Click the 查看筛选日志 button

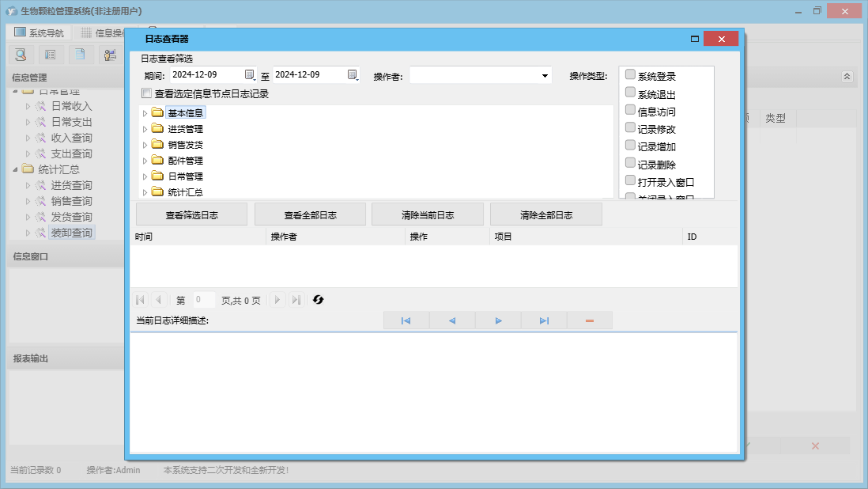(191, 215)
